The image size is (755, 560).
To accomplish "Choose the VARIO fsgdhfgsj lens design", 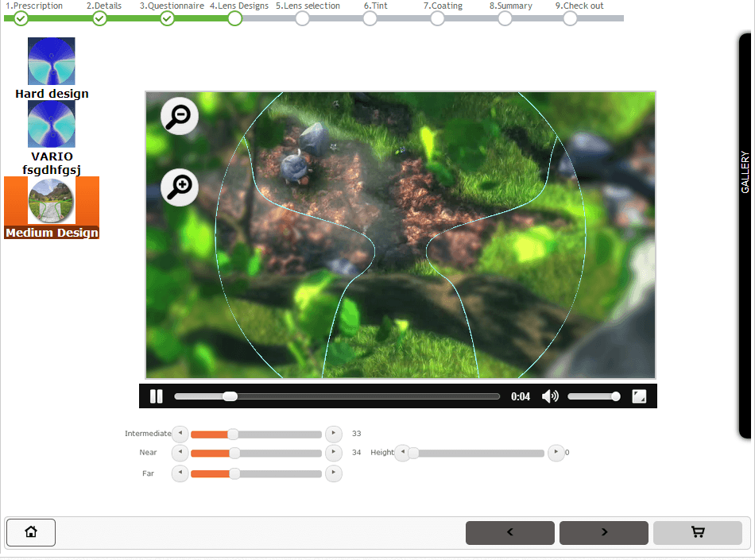I will [52, 125].
